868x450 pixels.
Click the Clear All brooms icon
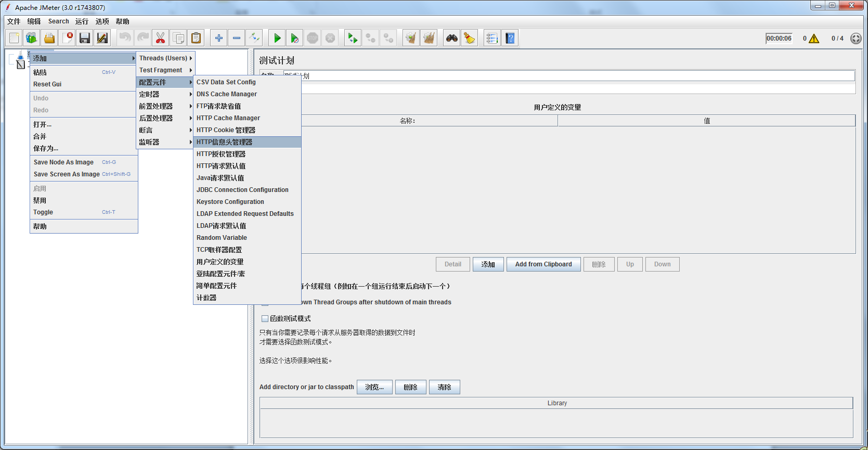point(429,38)
